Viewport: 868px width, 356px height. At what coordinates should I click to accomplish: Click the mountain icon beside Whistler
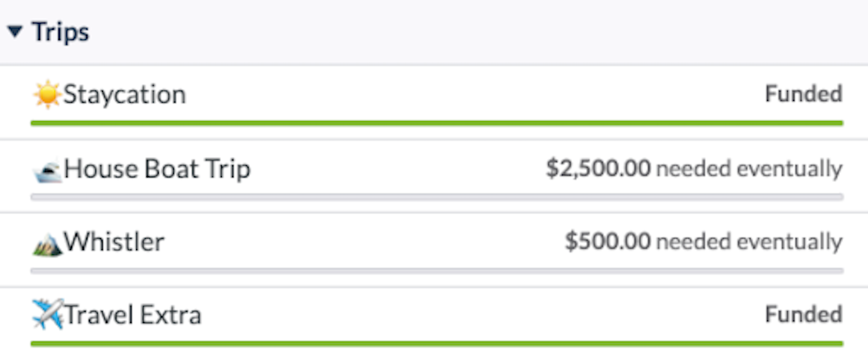coord(47,244)
